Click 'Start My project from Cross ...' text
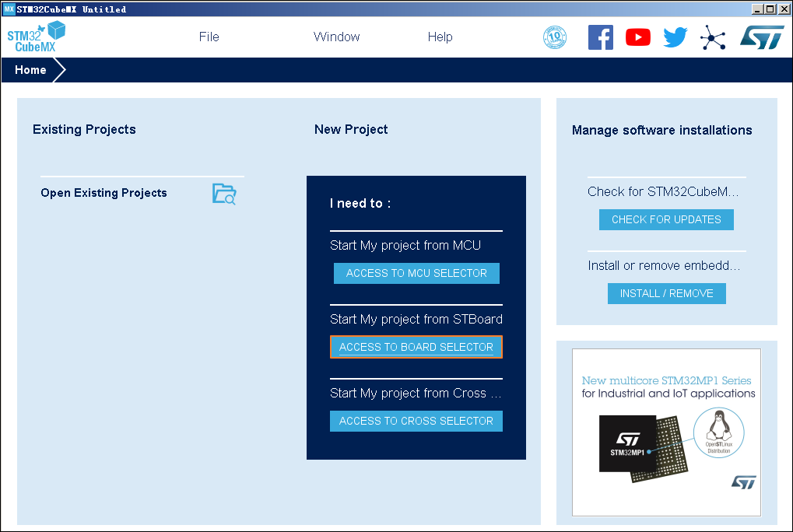This screenshot has height=532, width=793. click(416, 393)
